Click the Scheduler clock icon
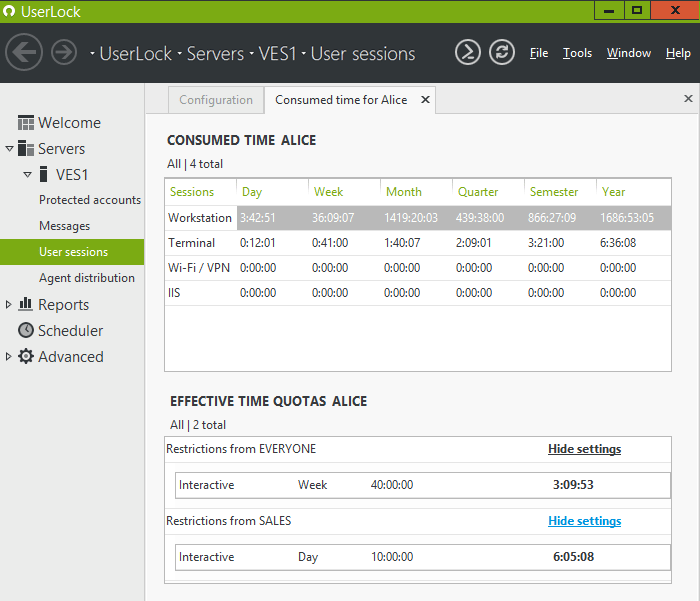This screenshot has height=601, width=700. [26, 330]
